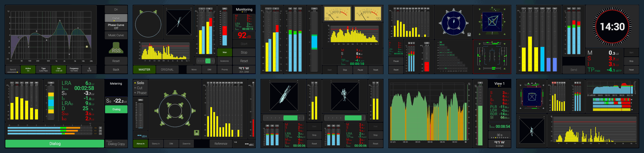Switch to the ORIGINAL tab
Image resolution: width=644 pixels, height=153 pixels.
[x=167, y=69]
